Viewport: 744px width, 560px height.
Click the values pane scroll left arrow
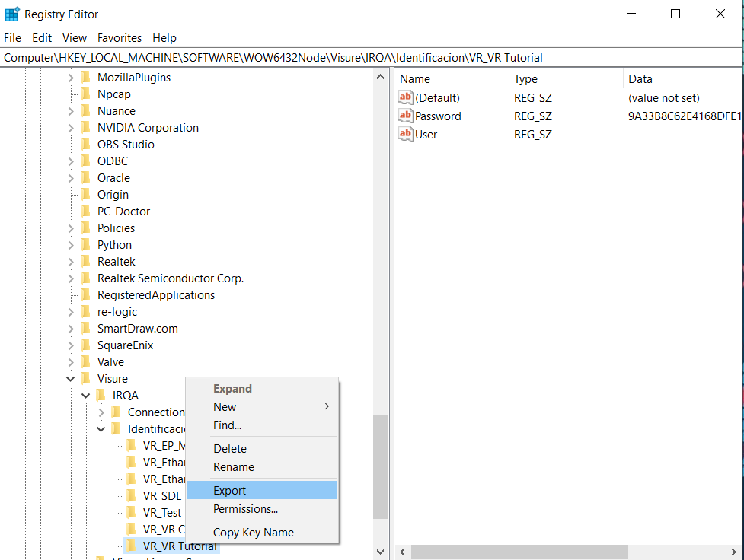[x=403, y=552]
